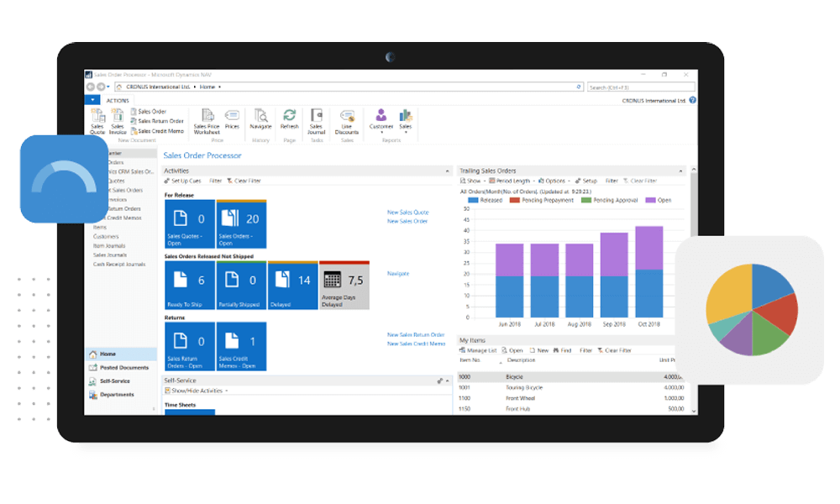This screenshot has height=504, width=840.
Task: Open the Partially Shipped tile
Action: [241, 285]
